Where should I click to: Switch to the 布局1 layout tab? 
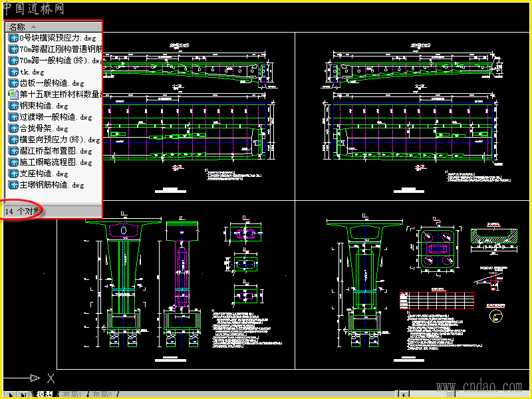(72, 394)
